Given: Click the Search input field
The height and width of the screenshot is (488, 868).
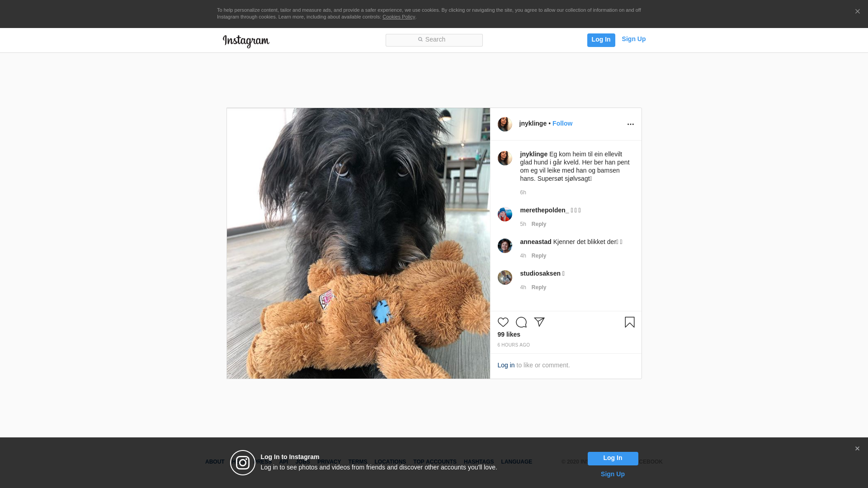Looking at the screenshot, I should click(x=434, y=40).
